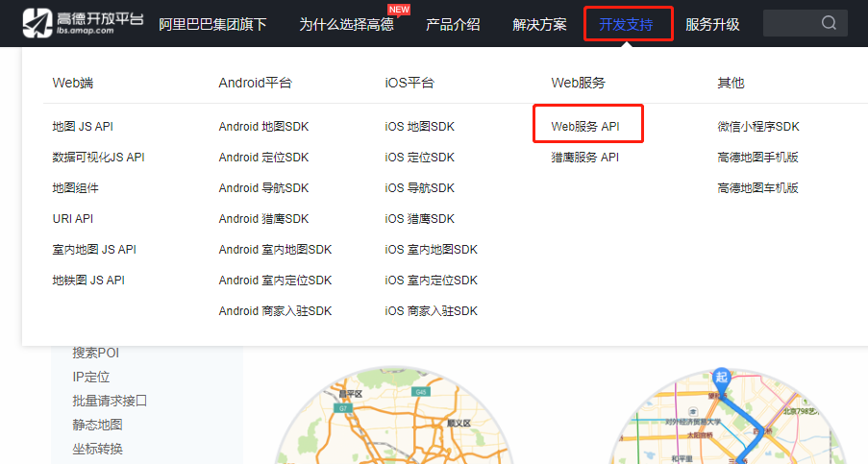Select IP定位 in the sidebar
The height and width of the screenshot is (464, 868).
[91, 378]
